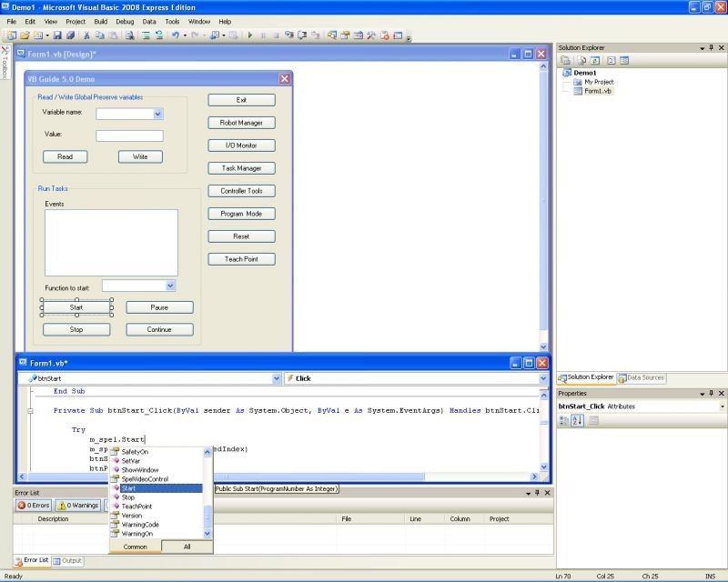
Task: Switch IntelliSense list to All tab
Action: point(187,547)
